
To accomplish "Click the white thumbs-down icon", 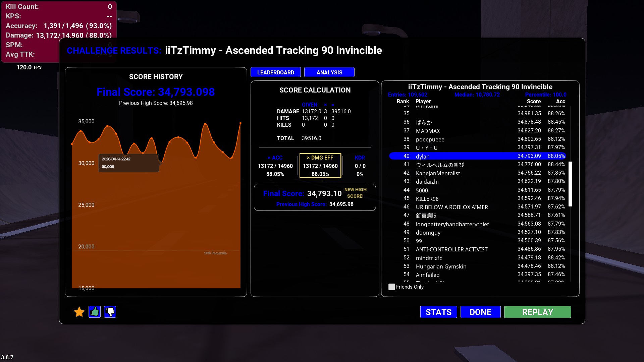I will (x=110, y=312).
